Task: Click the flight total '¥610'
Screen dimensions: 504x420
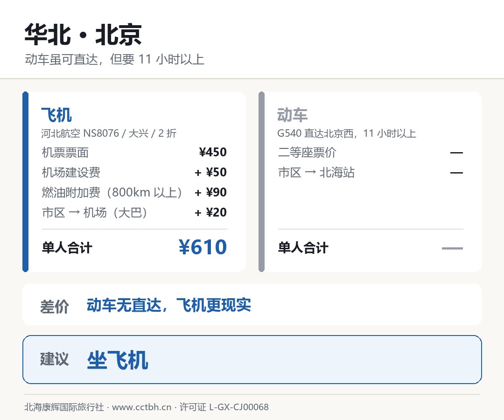Action: (203, 247)
